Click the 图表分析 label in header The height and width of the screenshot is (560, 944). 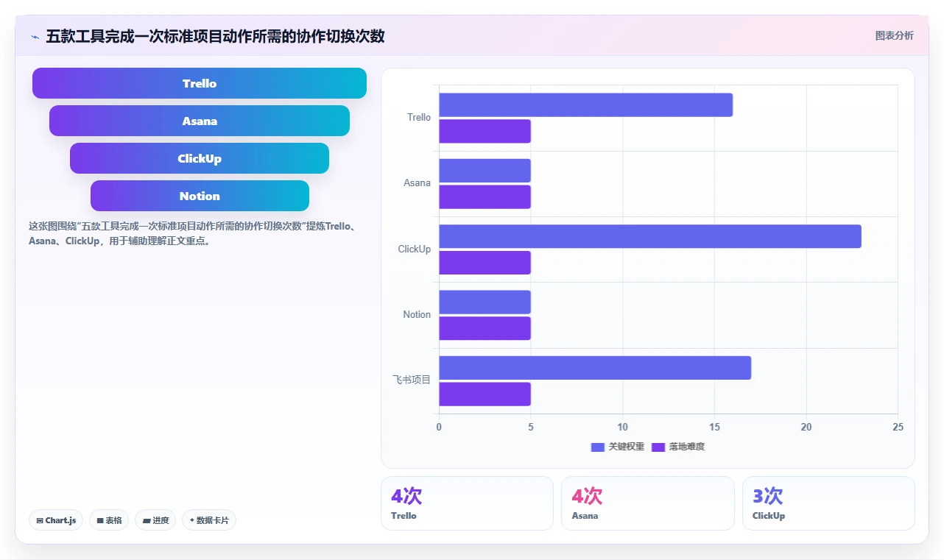pos(894,35)
